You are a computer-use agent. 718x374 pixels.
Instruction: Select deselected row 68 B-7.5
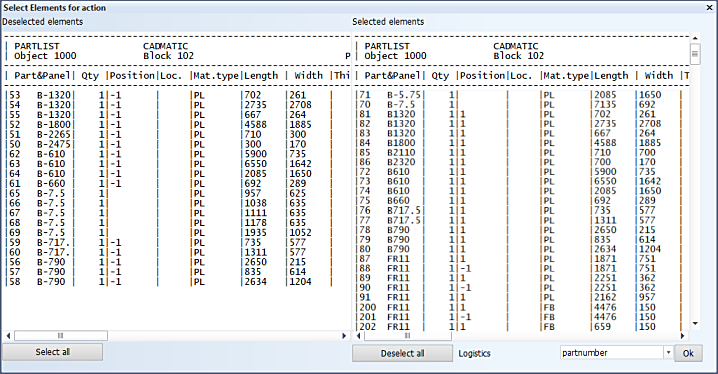(177, 223)
